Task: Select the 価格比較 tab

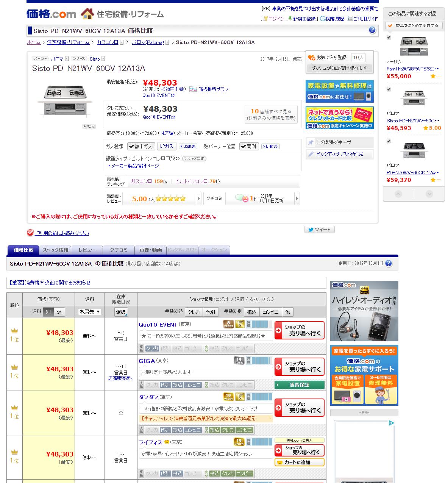Action: point(23,250)
